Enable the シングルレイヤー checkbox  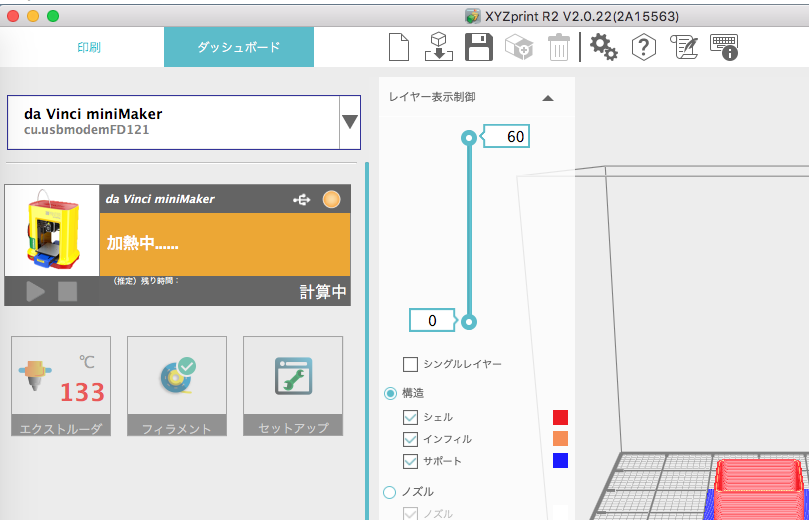(x=410, y=365)
